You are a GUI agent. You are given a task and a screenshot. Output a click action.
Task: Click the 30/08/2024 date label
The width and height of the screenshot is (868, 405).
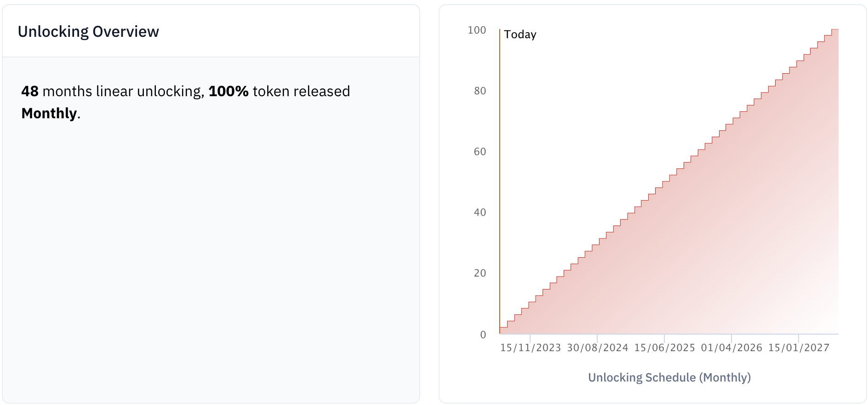click(x=598, y=348)
